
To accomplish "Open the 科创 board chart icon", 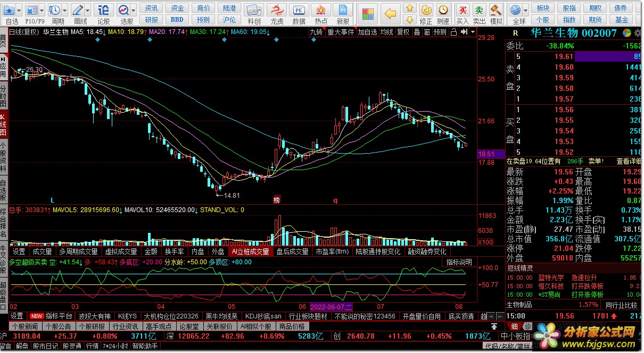I will (x=254, y=11).
